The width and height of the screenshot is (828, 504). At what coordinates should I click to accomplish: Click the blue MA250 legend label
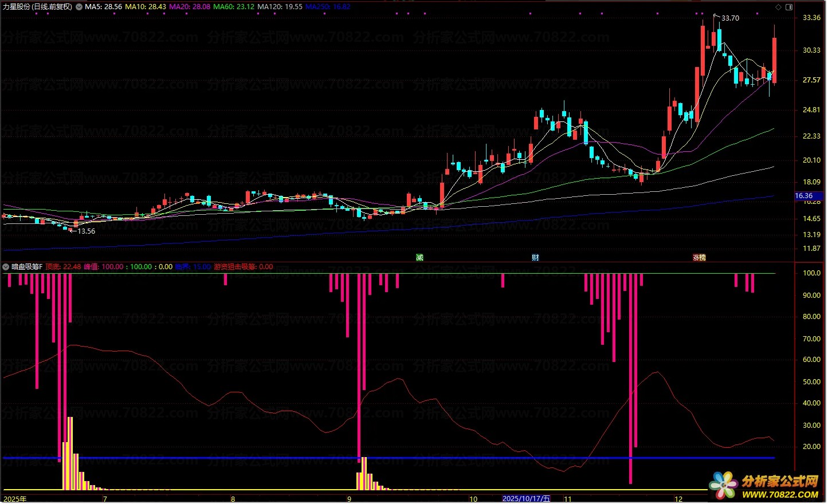tap(328, 7)
